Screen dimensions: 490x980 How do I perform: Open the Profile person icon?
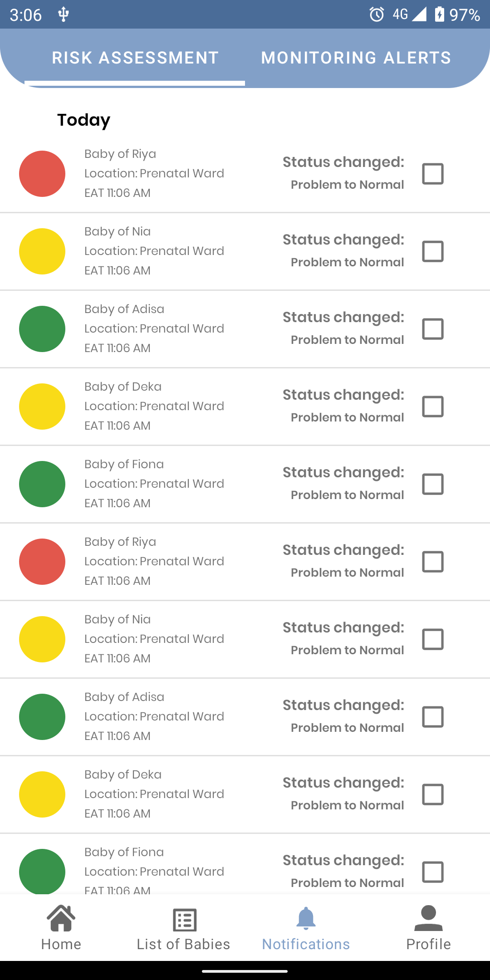(428, 918)
